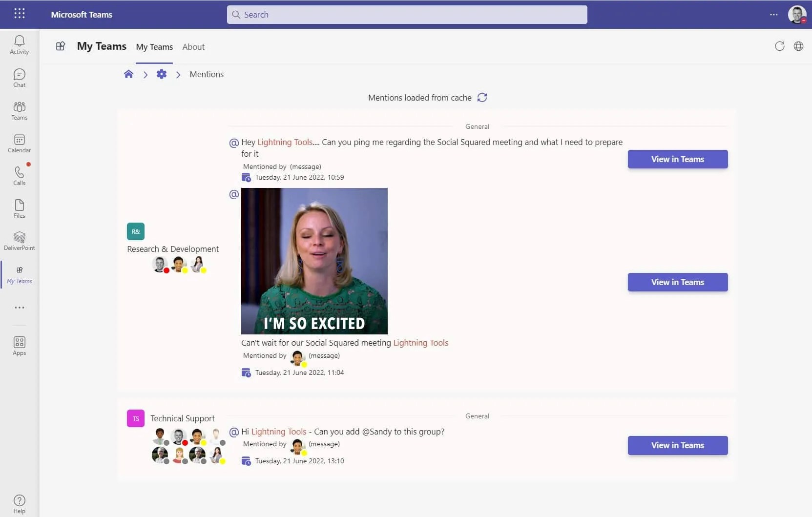
Task: Click the Technical Support TS badge
Action: click(x=136, y=418)
